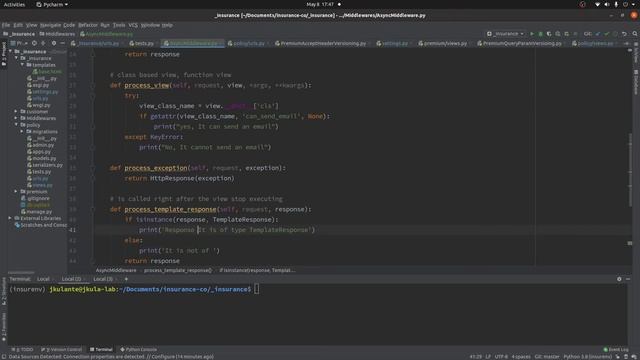Click Git: master branch in status bar
The width and height of the screenshot is (640, 360).
547,357
